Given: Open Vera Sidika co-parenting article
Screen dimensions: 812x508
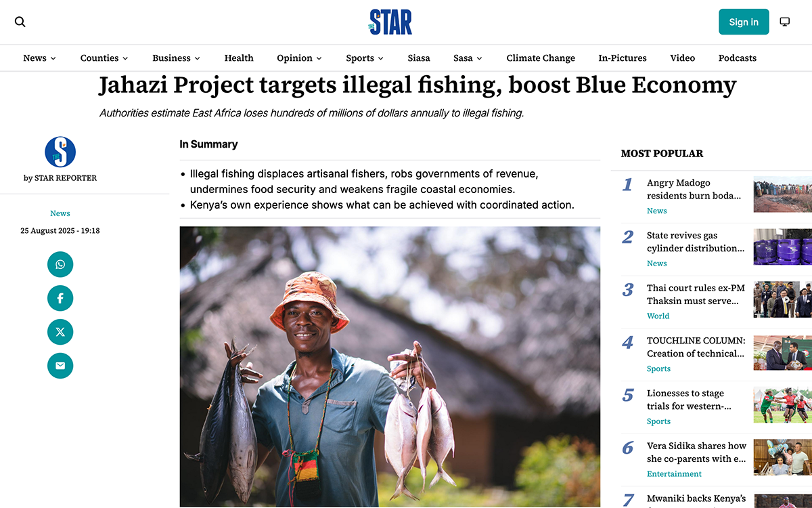Looking at the screenshot, I should [696, 452].
